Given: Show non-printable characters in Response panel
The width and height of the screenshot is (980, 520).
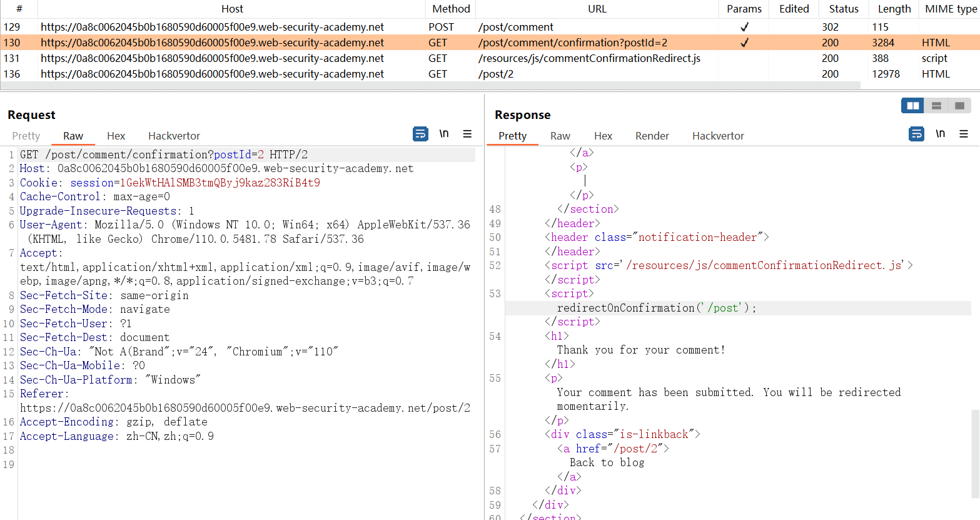Looking at the screenshot, I should tap(940, 134).
